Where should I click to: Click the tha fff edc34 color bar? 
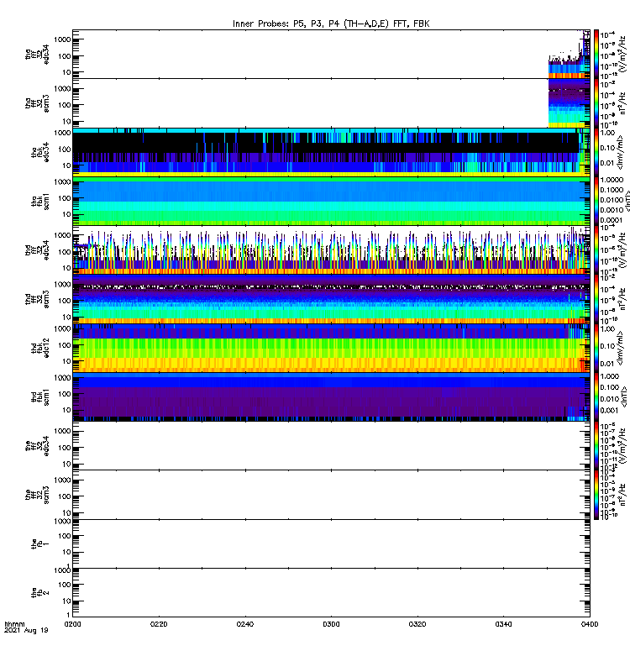coord(596,54)
